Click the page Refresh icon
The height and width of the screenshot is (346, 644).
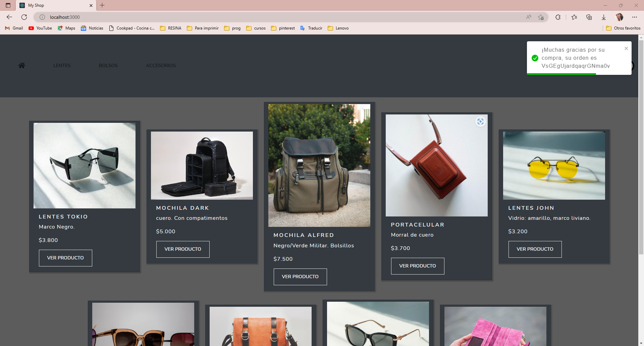(x=24, y=17)
